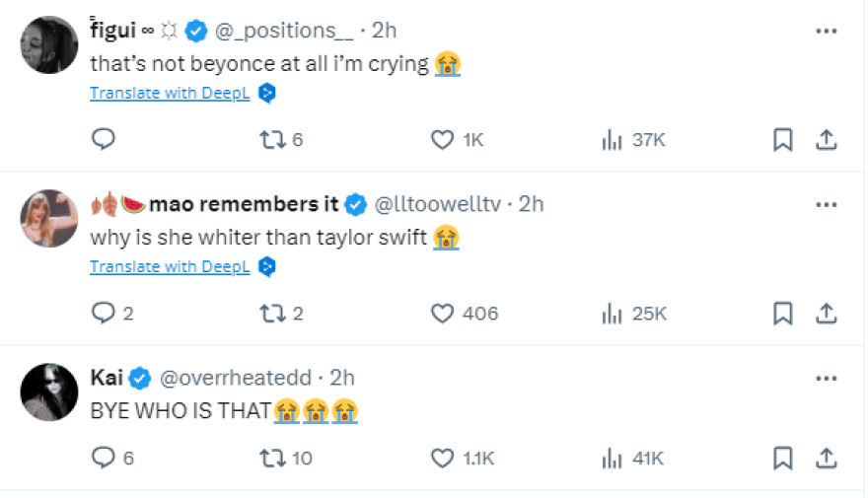Open more options on Kai's tweet
This screenshot has height=498, width=868.
coord(827,378)
